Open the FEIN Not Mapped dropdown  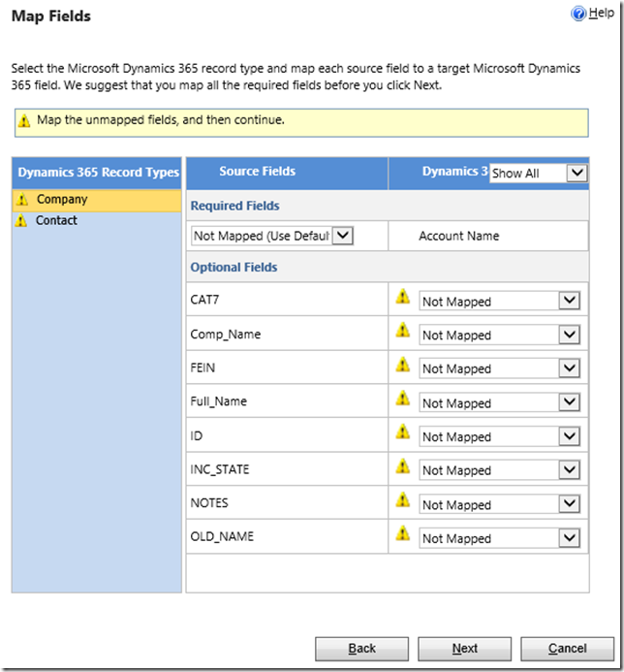pos(499,368)
